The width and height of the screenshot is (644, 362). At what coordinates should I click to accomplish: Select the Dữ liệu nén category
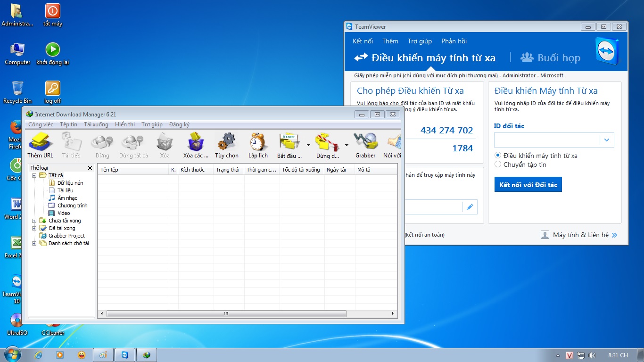coord(70,183)
